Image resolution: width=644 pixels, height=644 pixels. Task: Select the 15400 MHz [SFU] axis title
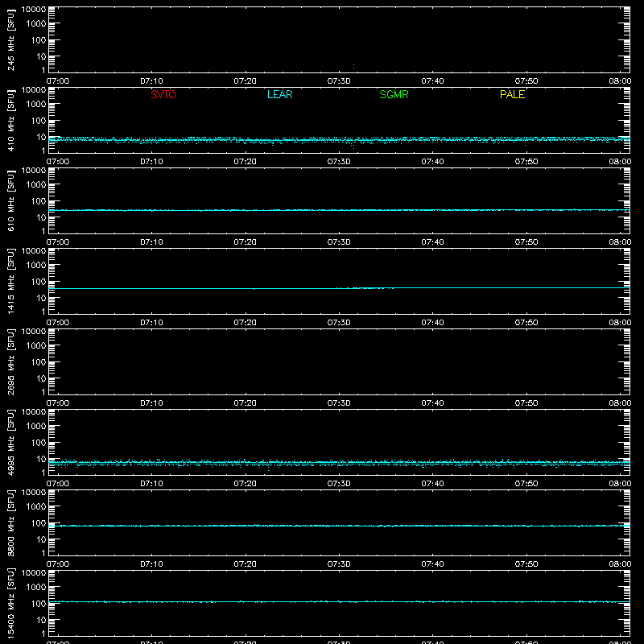click(x=10, y=603)
